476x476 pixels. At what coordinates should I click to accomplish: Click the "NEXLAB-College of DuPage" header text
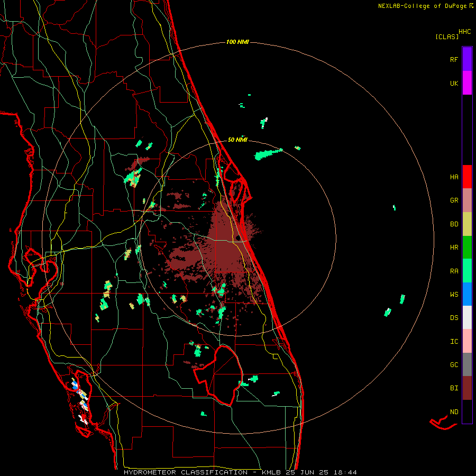[423, 6]
